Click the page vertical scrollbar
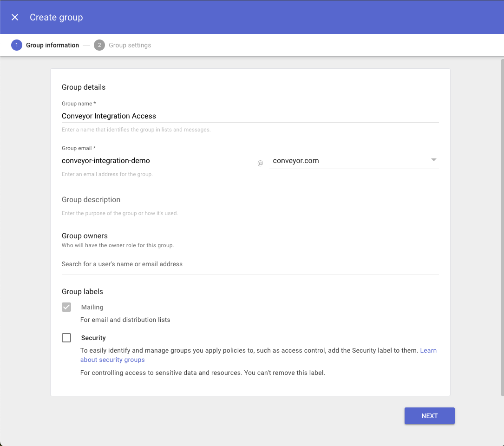The image size is (504, 446). [502, 227]
